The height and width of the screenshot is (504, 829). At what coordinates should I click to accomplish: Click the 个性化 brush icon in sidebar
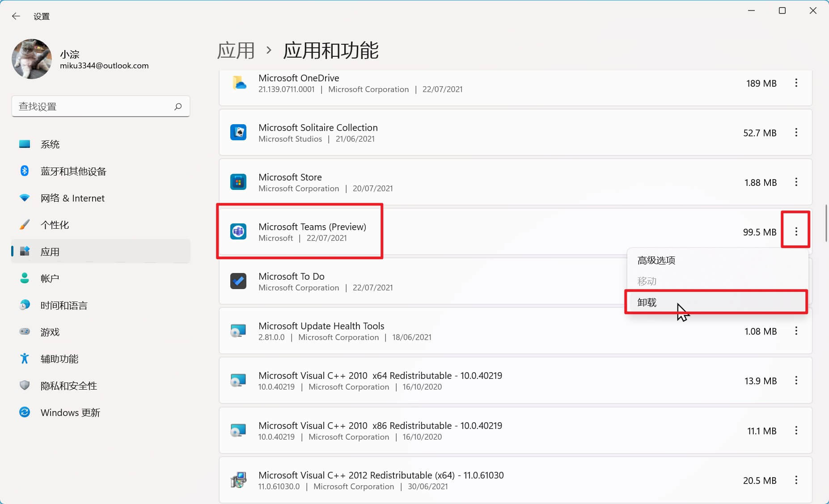point(25,225)
